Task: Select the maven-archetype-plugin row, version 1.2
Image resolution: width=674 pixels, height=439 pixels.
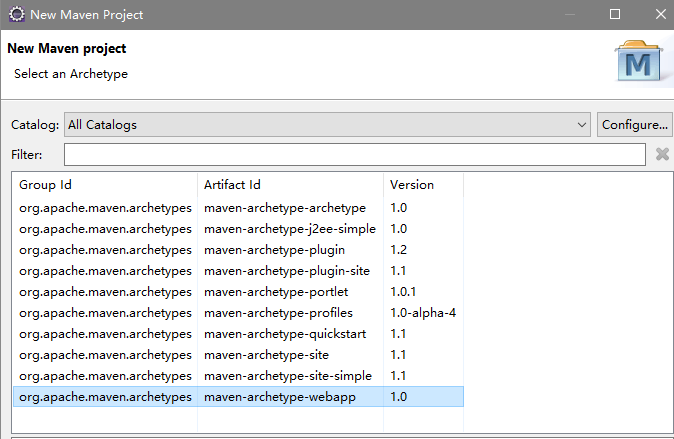Action: [x=239, y=250]
